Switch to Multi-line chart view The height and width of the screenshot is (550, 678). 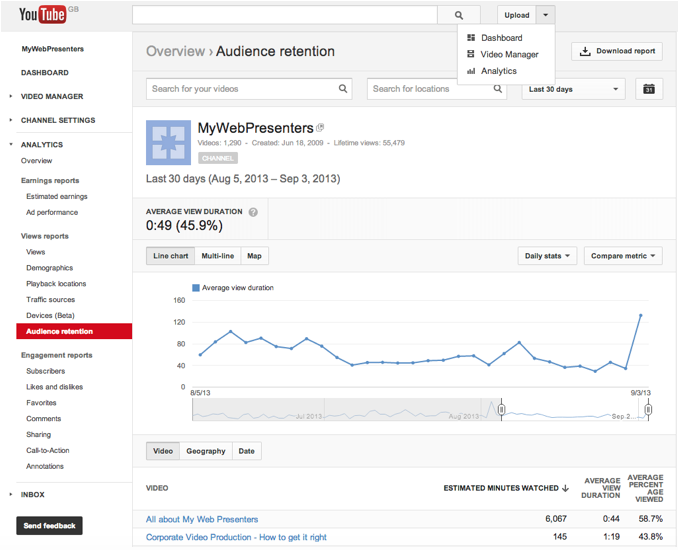[217, 256]
